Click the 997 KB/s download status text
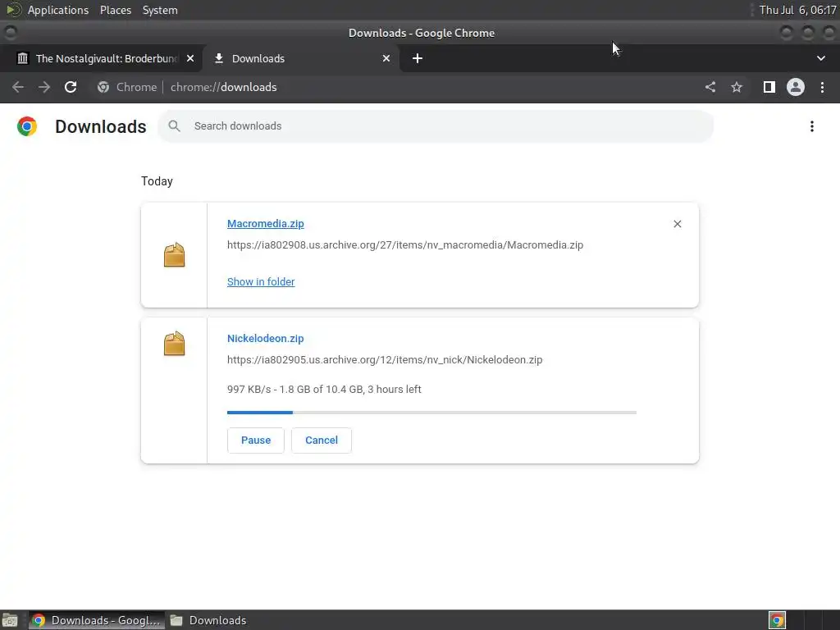This screenshot has height=630, width=840. 324,390
